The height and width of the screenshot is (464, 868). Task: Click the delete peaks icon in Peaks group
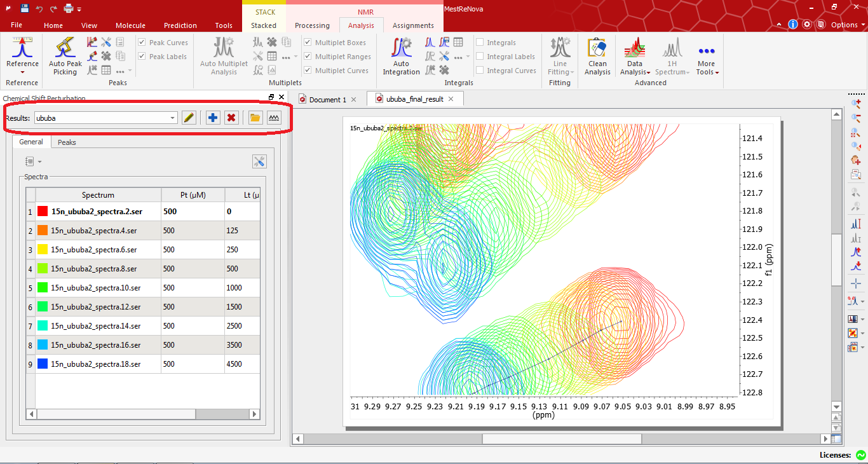(x=106, y=56)
